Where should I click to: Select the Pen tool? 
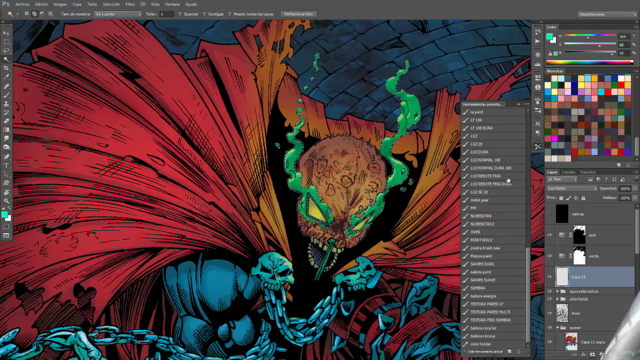(6, 156)
